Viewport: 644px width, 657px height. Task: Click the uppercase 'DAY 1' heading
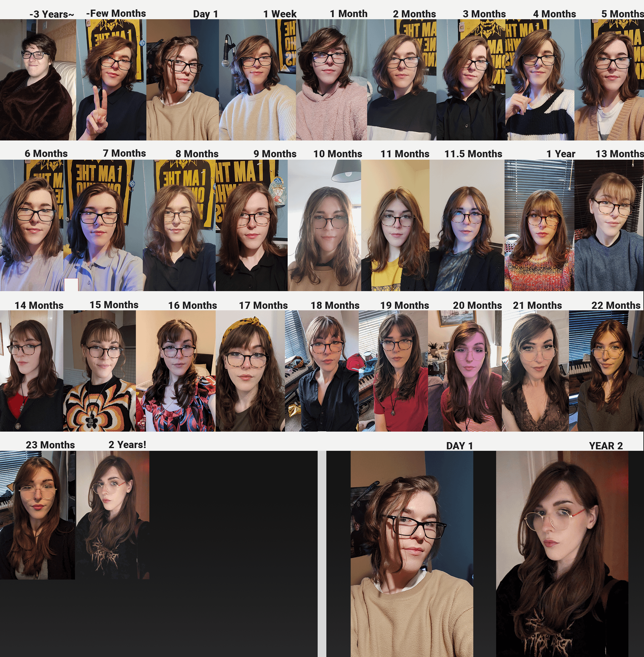[459, 446]
